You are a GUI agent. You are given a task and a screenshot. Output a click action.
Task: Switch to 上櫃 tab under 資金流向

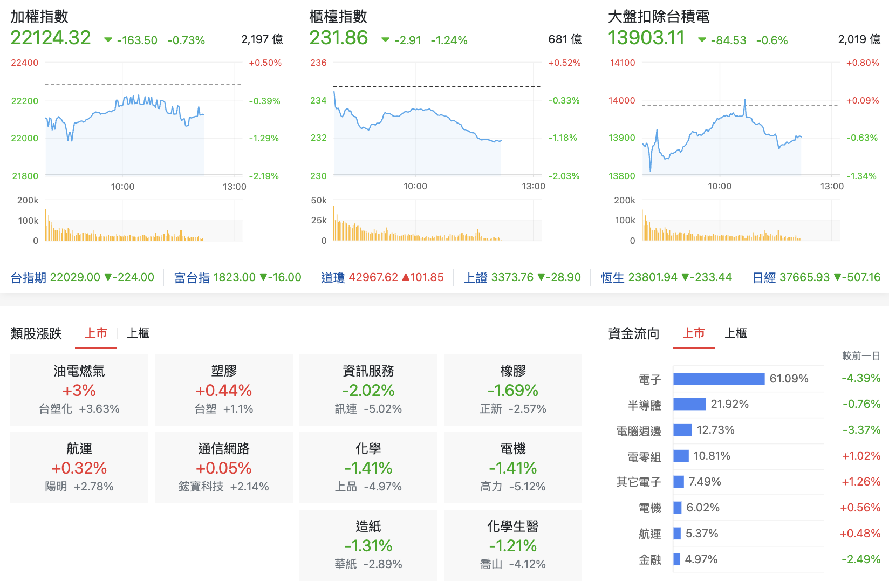(x=736, y=333)
